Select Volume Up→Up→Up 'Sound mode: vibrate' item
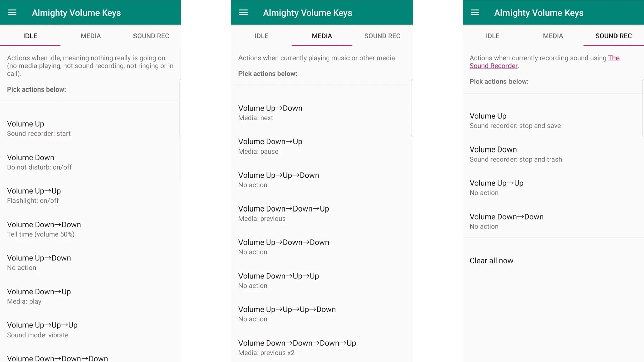Screen dimensions: 644x362 (x=42, y=329)
